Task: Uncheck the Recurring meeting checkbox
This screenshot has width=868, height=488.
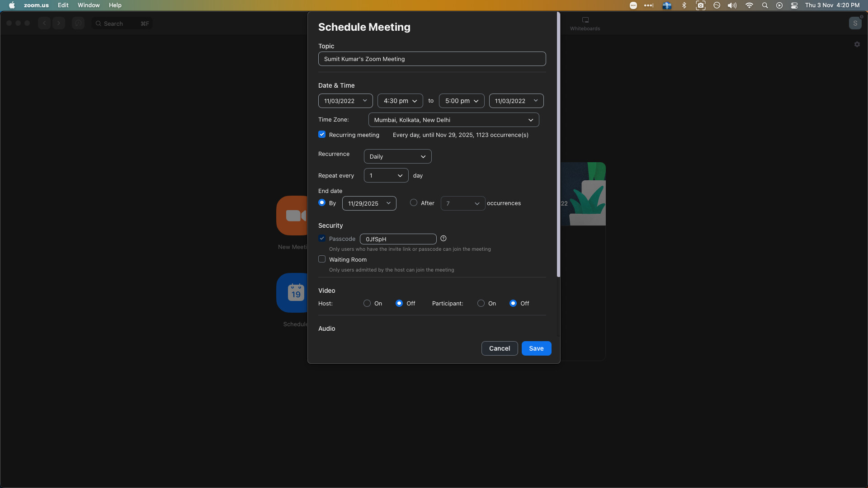Action: (x=322, y=135)
